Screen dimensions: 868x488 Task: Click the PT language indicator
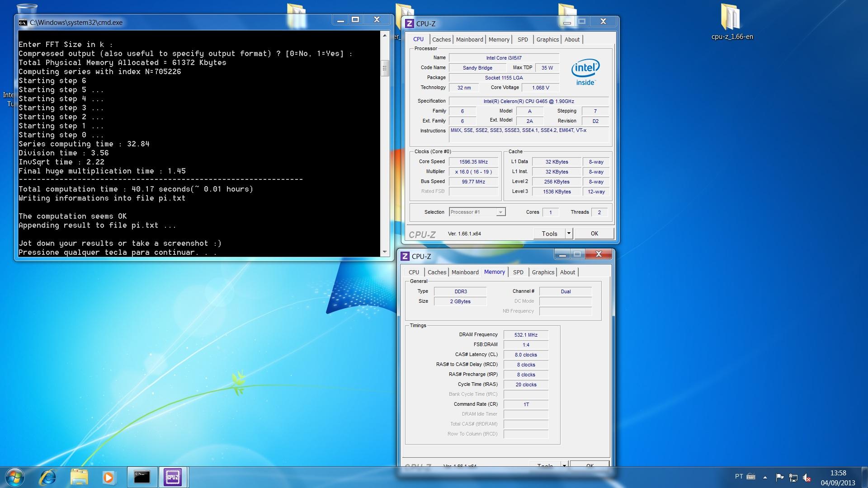pyautogui.click(x=739, y=476)
